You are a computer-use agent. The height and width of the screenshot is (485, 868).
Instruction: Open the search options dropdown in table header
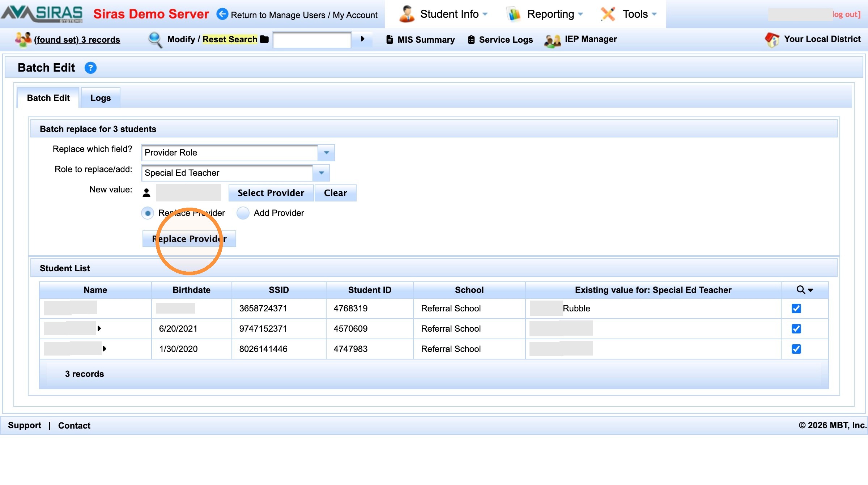(805, 290)
